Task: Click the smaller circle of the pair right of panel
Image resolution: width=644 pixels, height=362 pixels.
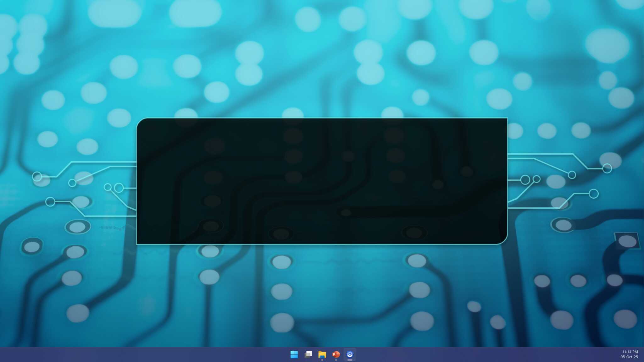Action: tap(537, 179)
